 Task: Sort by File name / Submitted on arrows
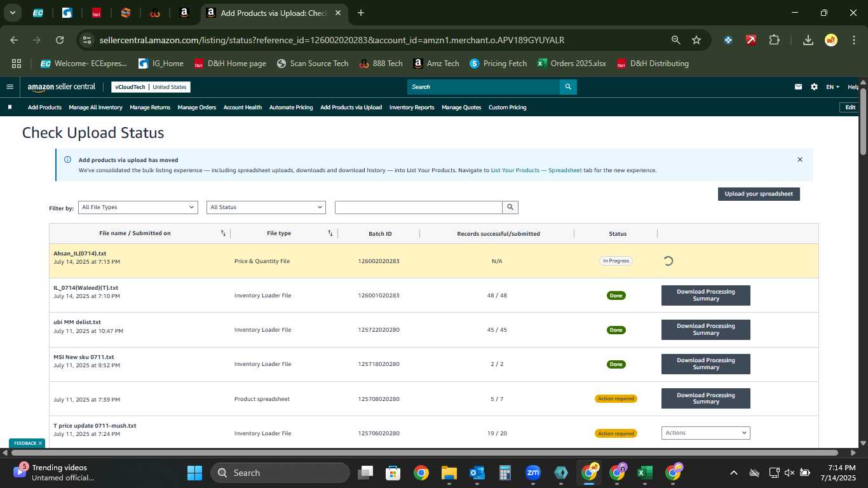coord(223,233)
